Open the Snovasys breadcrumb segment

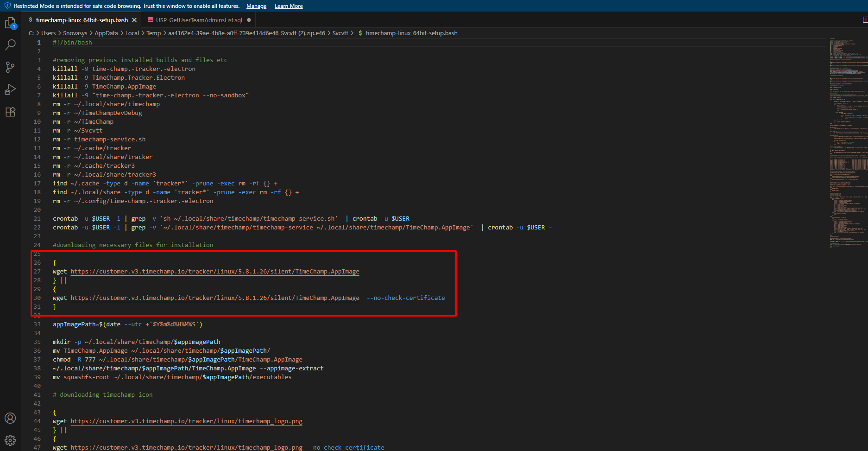click(x=75, y=33)
